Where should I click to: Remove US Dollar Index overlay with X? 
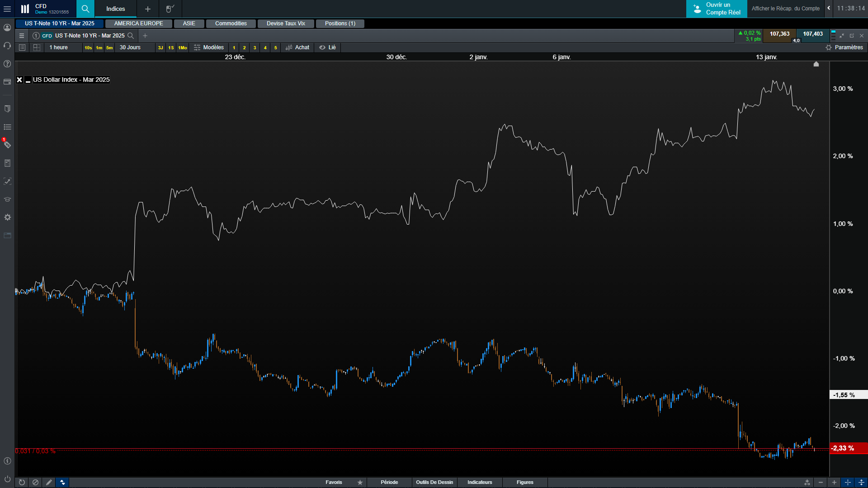point(19,80)
